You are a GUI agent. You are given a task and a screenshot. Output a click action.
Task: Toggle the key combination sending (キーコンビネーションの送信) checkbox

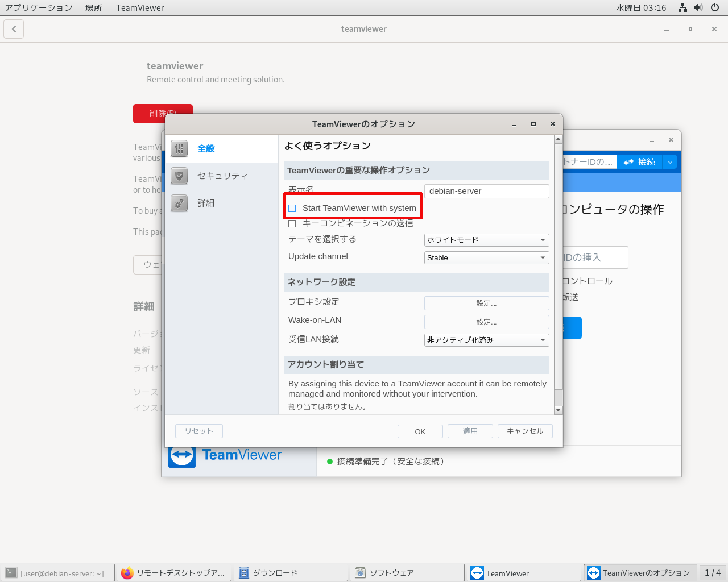pyautogui.click(x=292, y=223)
